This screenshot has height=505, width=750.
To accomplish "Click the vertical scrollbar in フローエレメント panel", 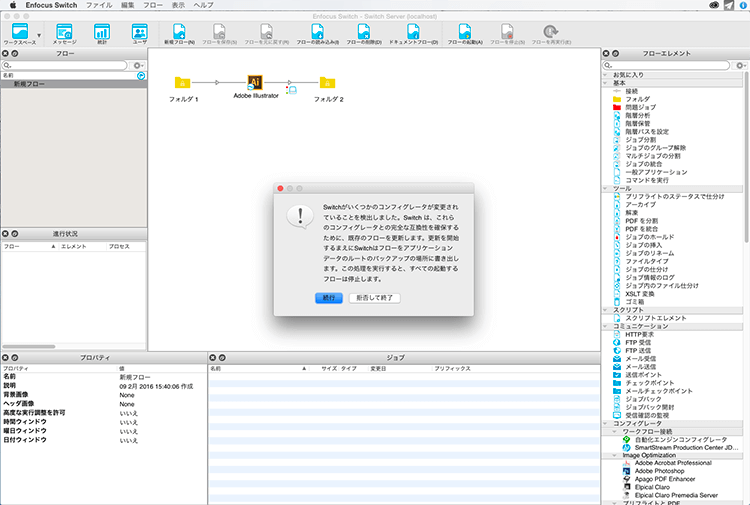I will point(746,158).
